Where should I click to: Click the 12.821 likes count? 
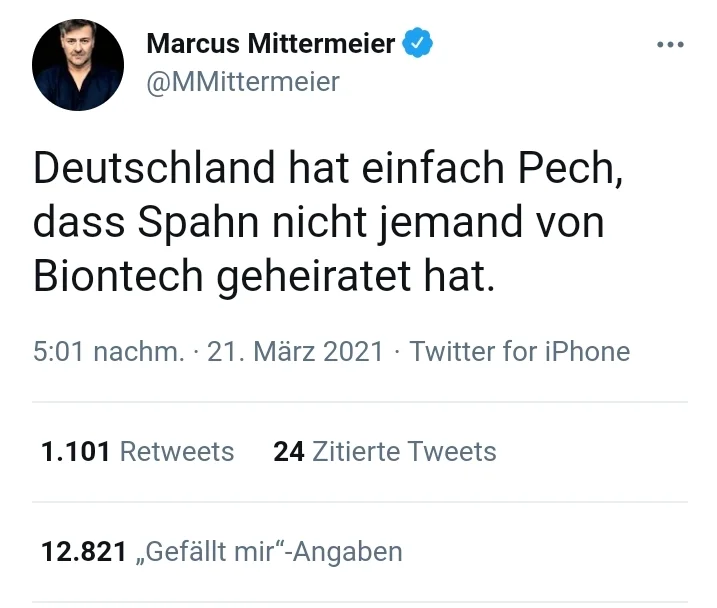pos(84,551)
